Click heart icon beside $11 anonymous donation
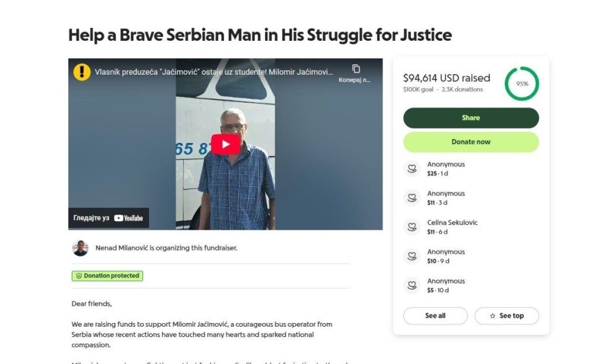The width and height of the screenshot is (598, 364). coord(412,198)
